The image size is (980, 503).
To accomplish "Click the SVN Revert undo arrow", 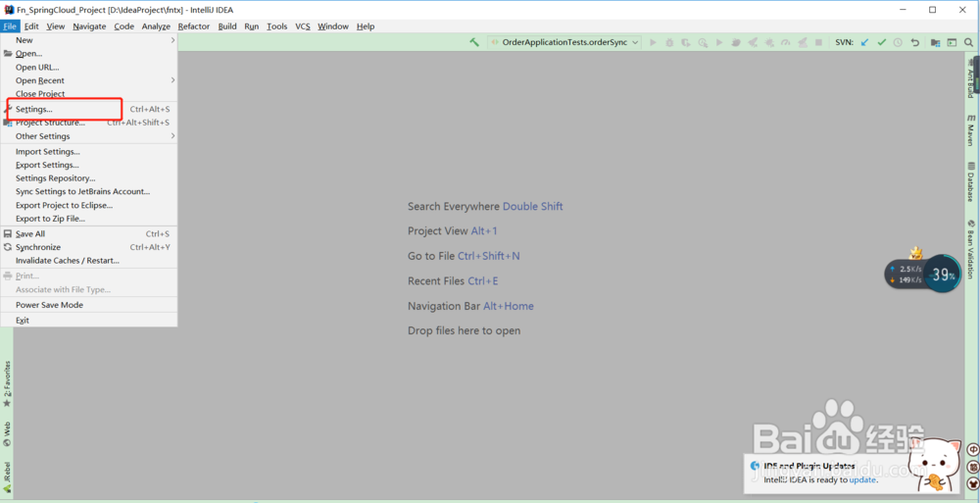I will tap(915, 42).
